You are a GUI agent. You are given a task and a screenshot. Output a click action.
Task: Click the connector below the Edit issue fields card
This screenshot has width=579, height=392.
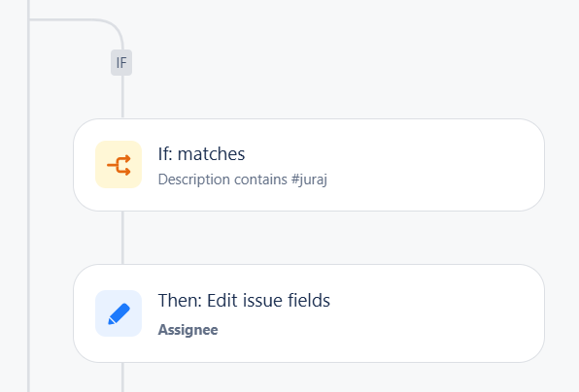click(x=122, y=377)
